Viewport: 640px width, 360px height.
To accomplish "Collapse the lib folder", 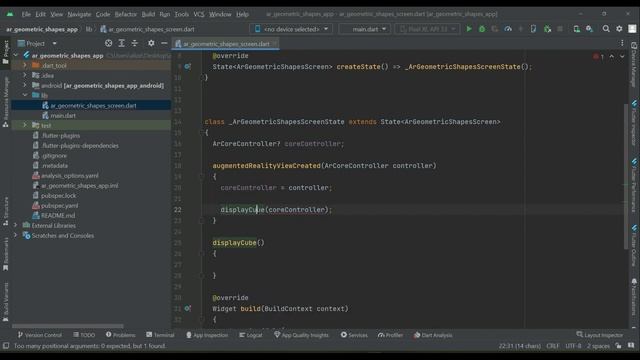I will (x=25, y=95).
